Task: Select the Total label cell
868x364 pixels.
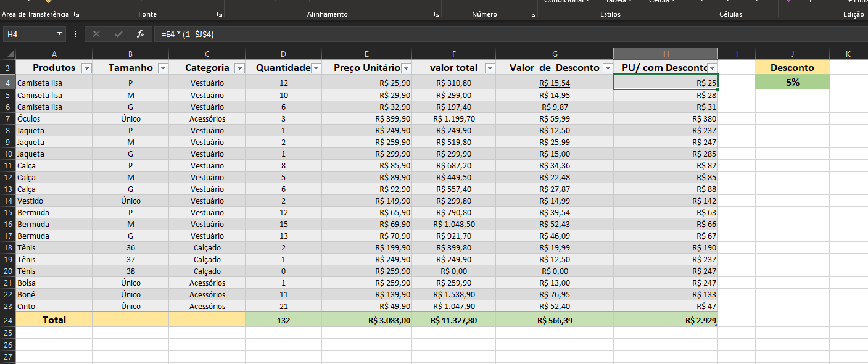Action: click(x=54, y=320)
